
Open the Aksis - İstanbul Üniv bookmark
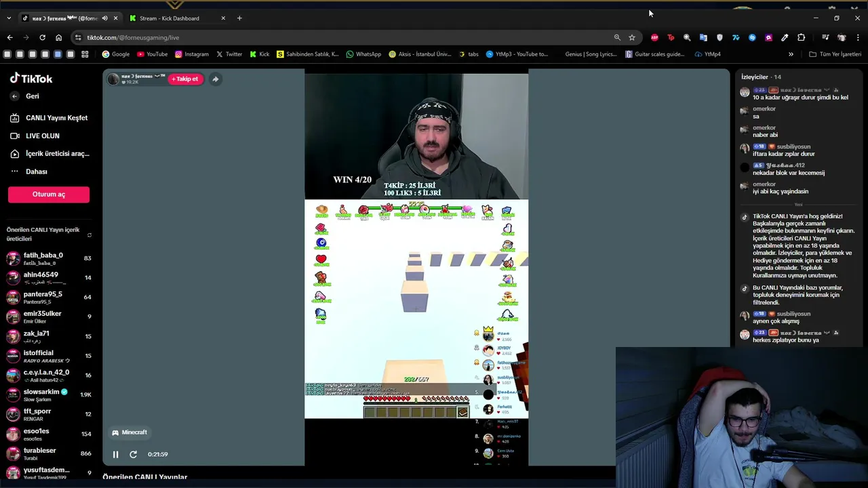click(420, 54)
